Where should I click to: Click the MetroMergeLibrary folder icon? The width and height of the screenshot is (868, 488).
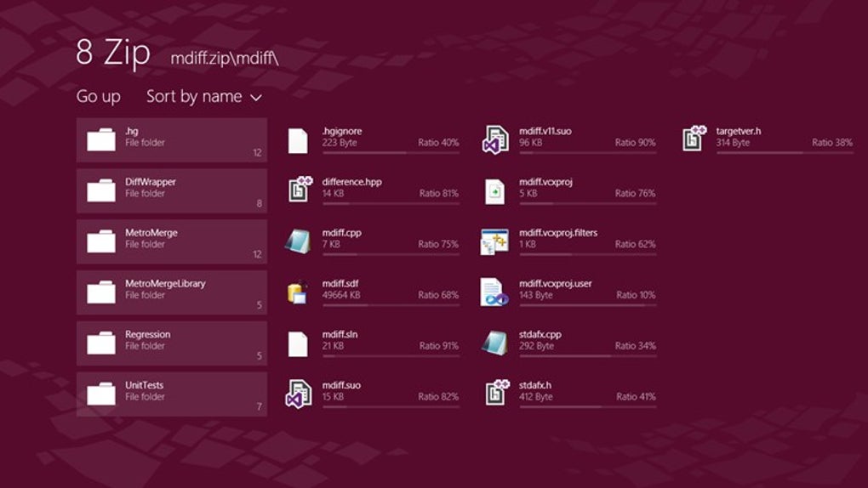[101, 292]
